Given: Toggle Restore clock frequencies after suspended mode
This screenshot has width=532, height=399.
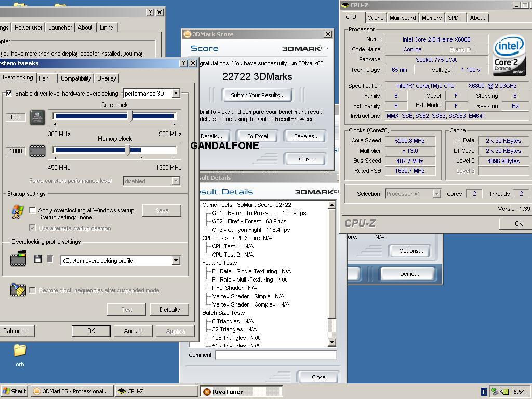Looking at the screenshot, I should click(32, 290).
